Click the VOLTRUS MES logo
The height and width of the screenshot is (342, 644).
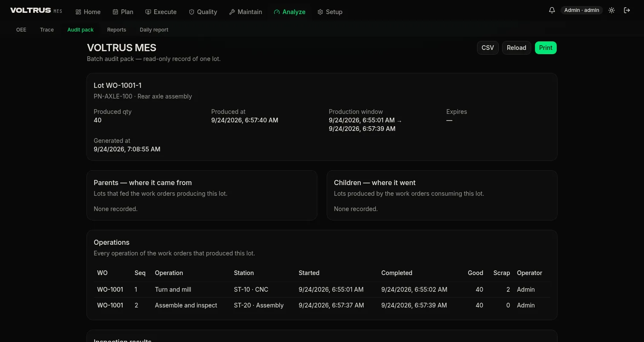tap(36, 11)
